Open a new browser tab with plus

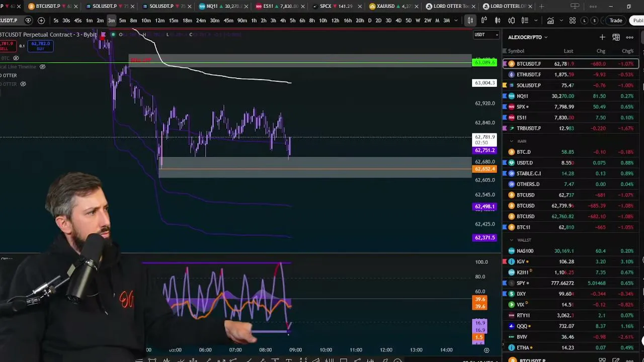[x=541, y=7]
